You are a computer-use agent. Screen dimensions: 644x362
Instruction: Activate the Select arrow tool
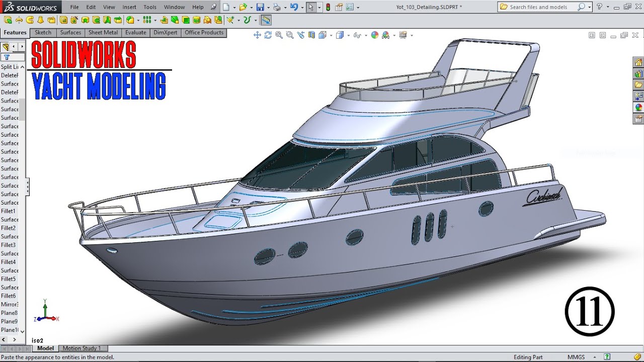[311, 7]
